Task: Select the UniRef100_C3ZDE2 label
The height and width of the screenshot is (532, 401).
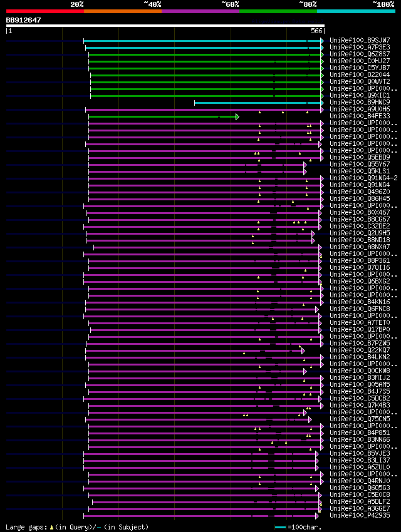Action: pos(360,226)
